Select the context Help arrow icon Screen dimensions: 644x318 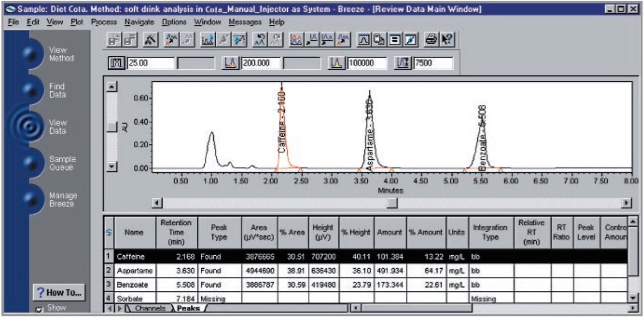(447, 38)
